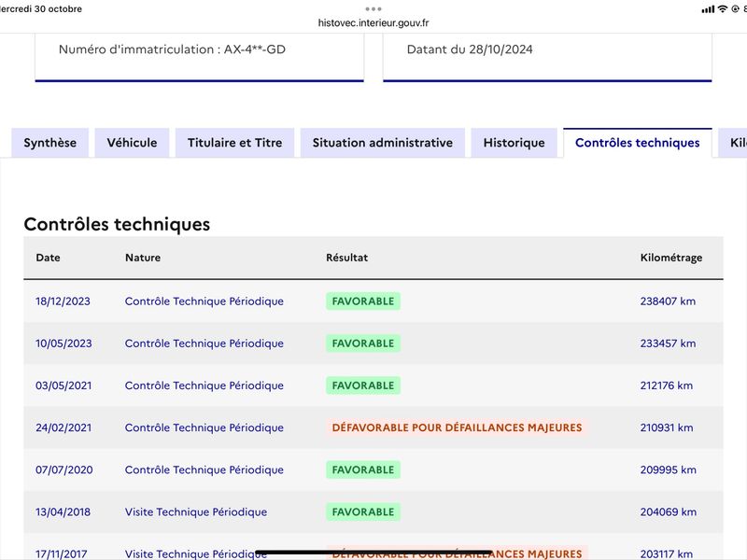The height and width of the screenshot is (560, 747).
Task: Click FAVORABLE badge in the 10/05/2023 row
Action: pyautogui.click(x=363, y=343)
